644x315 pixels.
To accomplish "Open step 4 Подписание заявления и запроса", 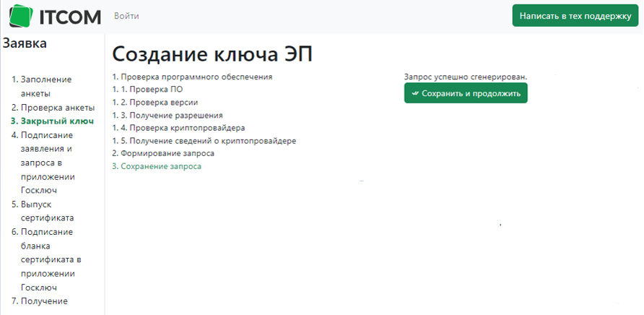I will (x=48, y=163).
